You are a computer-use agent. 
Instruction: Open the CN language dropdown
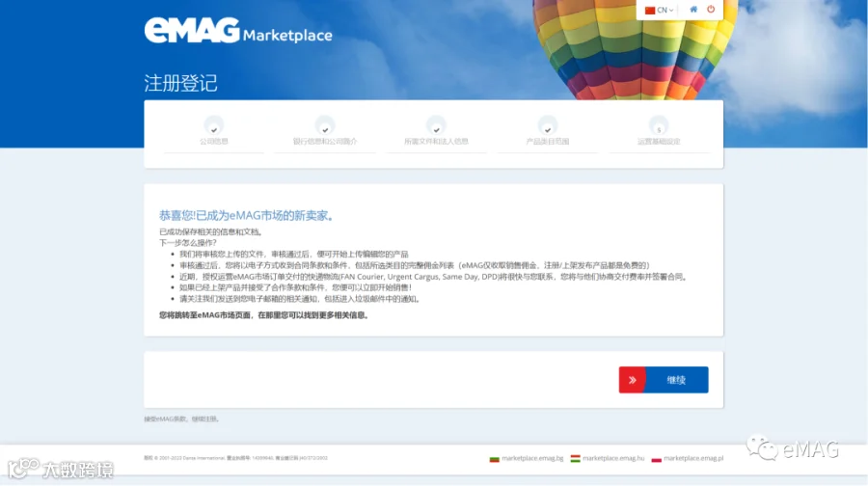665,10
